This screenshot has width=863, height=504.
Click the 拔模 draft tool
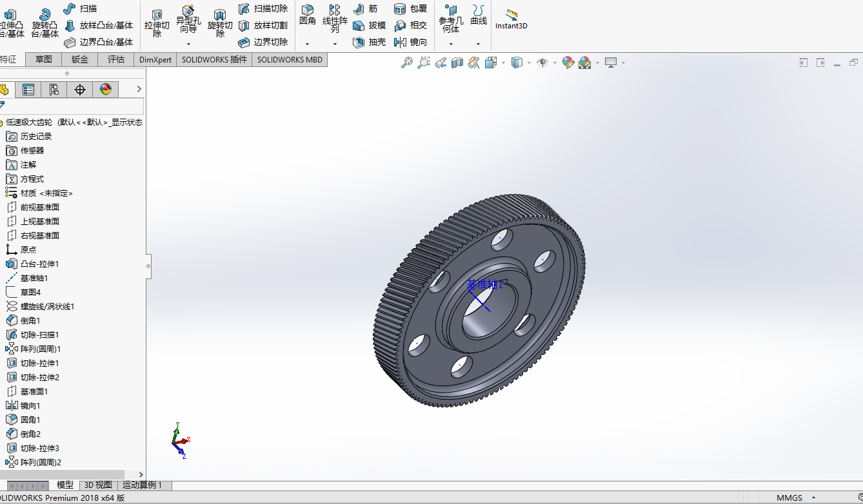[370, 26]
